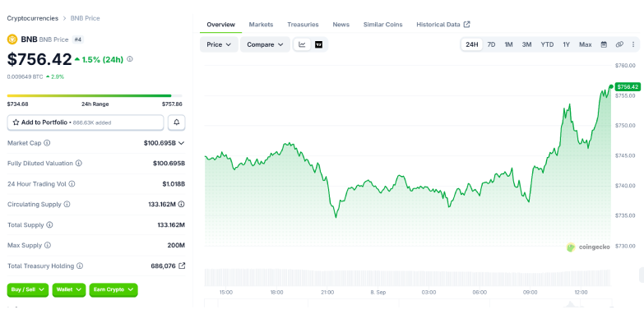Image resolution: width=644 pixels, height=319 pixels.
Task: Select 3M time range
Action: 526,44
